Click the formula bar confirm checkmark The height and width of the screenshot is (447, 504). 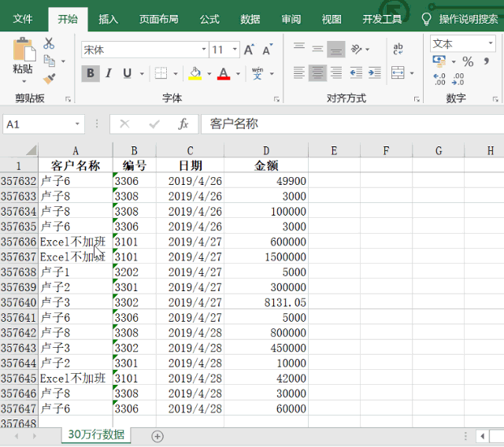coord(154,124)
